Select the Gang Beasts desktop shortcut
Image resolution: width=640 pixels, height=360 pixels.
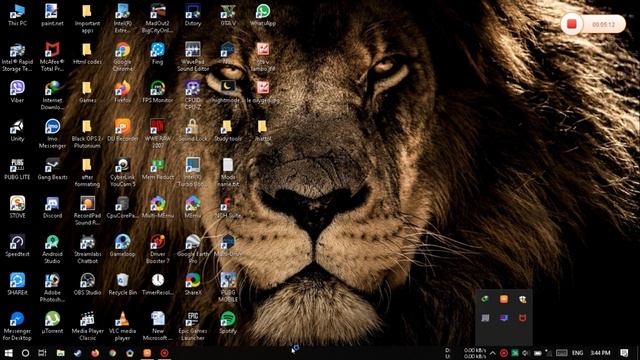[52, 169]
